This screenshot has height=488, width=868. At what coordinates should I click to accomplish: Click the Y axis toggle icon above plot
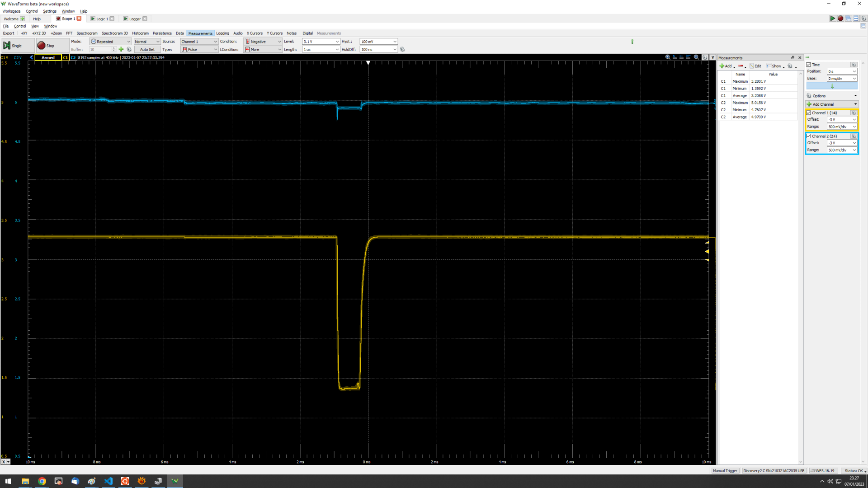pos(712,57)
